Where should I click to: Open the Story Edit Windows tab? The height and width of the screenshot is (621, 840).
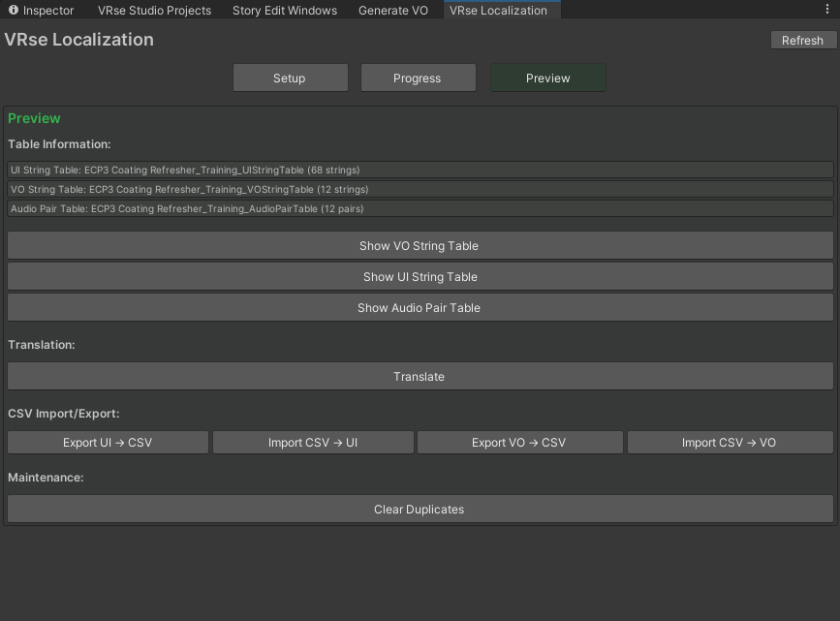click(284, 10)
